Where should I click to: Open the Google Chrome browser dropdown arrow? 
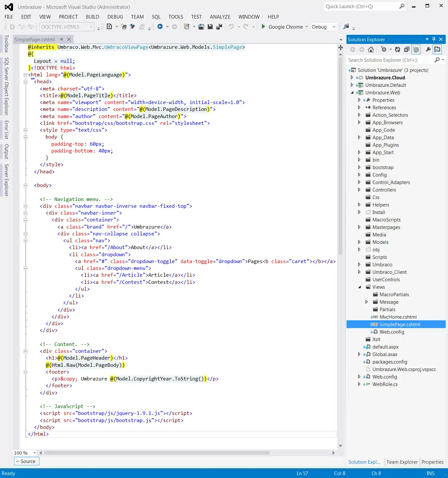(306, 27)
